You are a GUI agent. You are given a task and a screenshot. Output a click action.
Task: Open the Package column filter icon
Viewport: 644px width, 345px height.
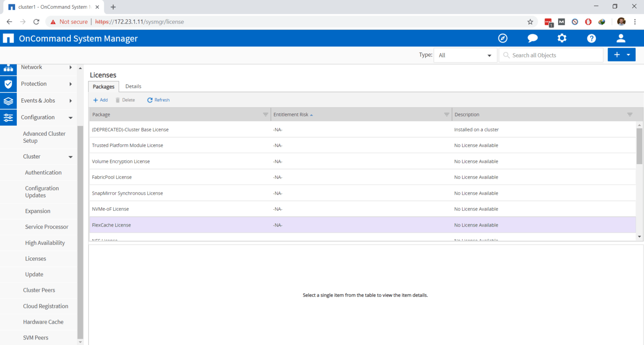point(265,114)
